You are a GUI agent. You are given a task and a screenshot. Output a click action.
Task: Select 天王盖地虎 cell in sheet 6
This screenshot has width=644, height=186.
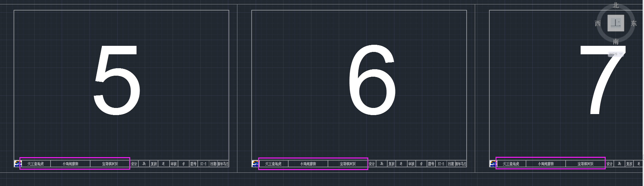coord(273,164)
